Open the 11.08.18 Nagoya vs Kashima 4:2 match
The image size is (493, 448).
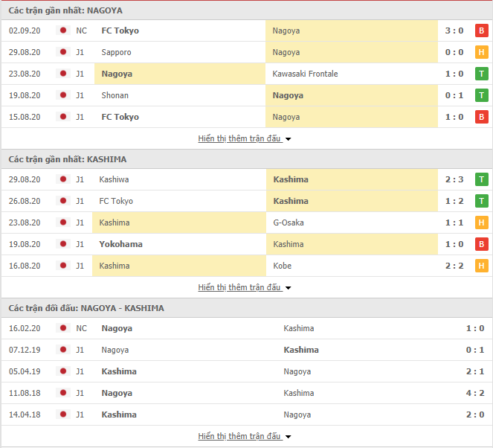click(246, 393)
